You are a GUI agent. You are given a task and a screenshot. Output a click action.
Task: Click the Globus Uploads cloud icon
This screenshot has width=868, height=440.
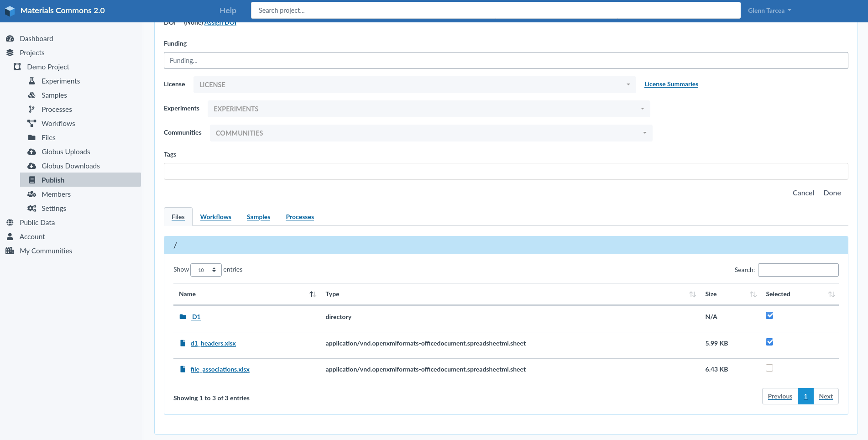tap(32, 152)
